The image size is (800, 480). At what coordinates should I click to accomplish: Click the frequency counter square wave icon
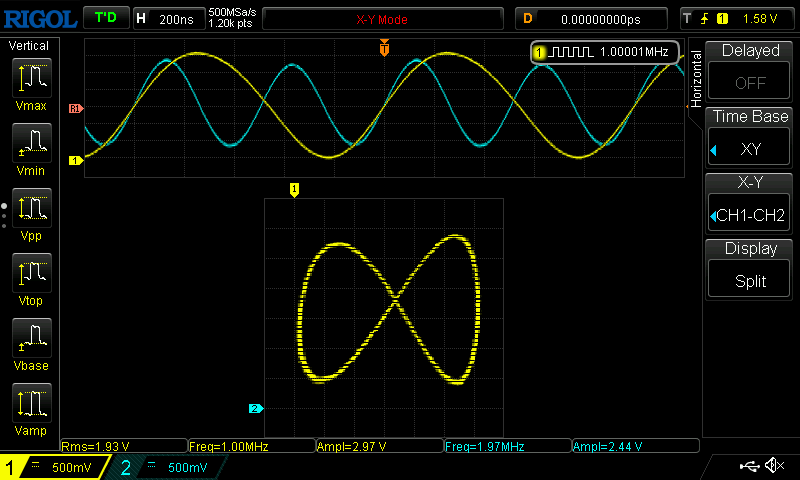click(x=570, y=52)
